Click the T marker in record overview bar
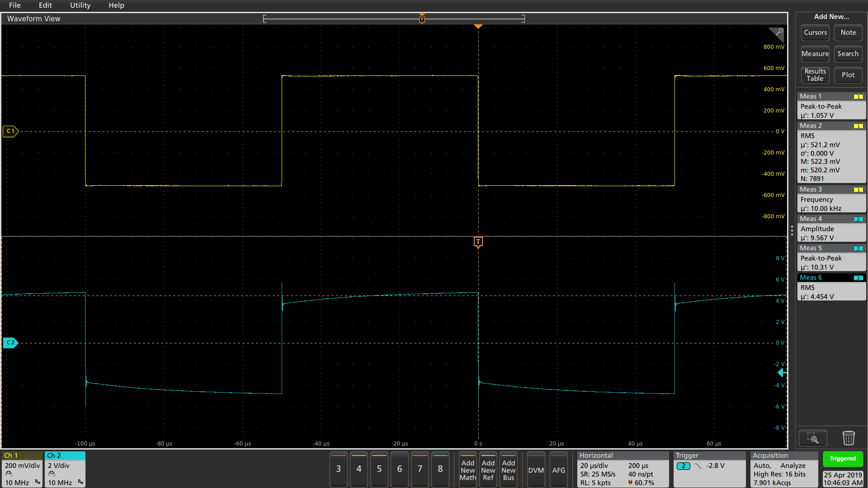 (x=422, y=19)
